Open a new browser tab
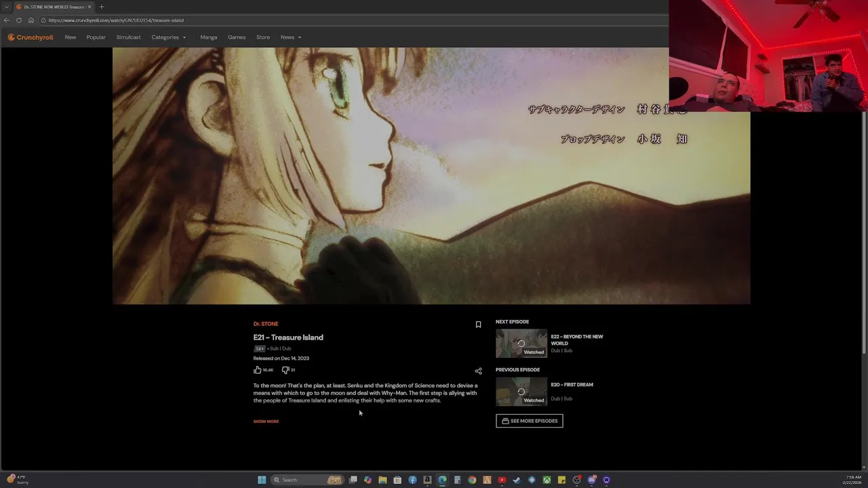868x488 pixels. click(102, 7)
